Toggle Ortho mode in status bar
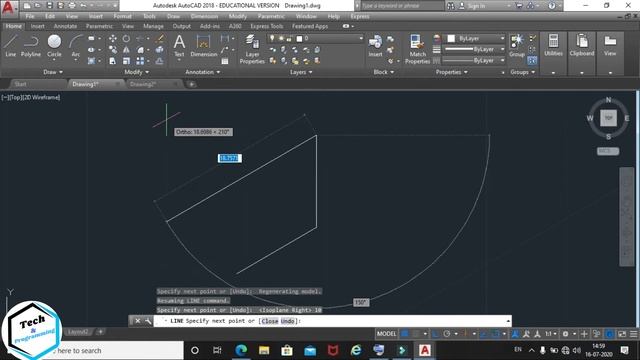Screen dimensions: 640x360 (436, 334)
